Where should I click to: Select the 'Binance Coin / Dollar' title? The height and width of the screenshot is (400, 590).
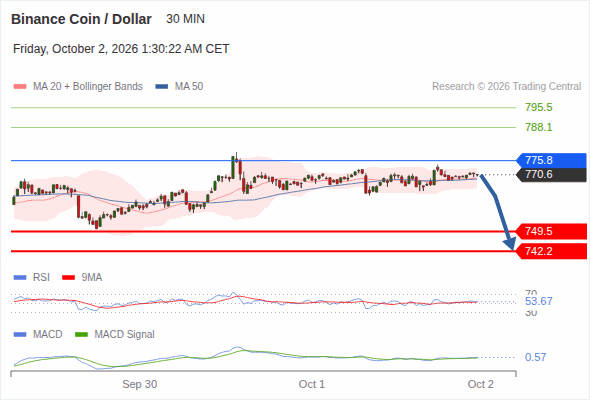(x=81, y=19)
